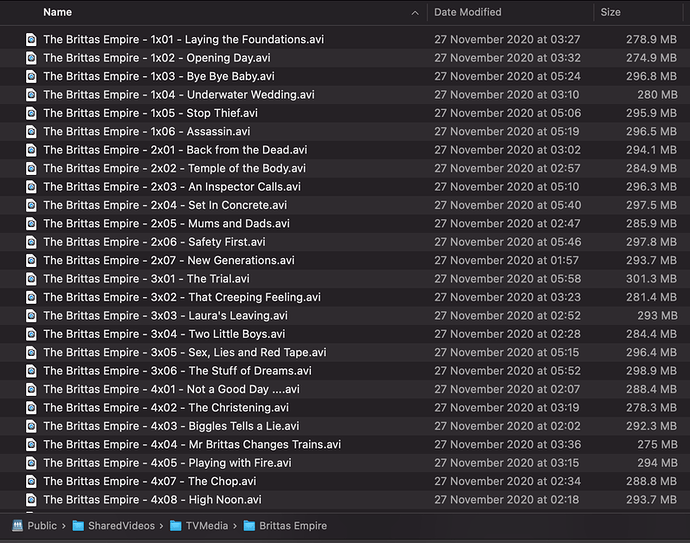Click the date '27 November 2020 at 03:36'

[x=507, y=445]
